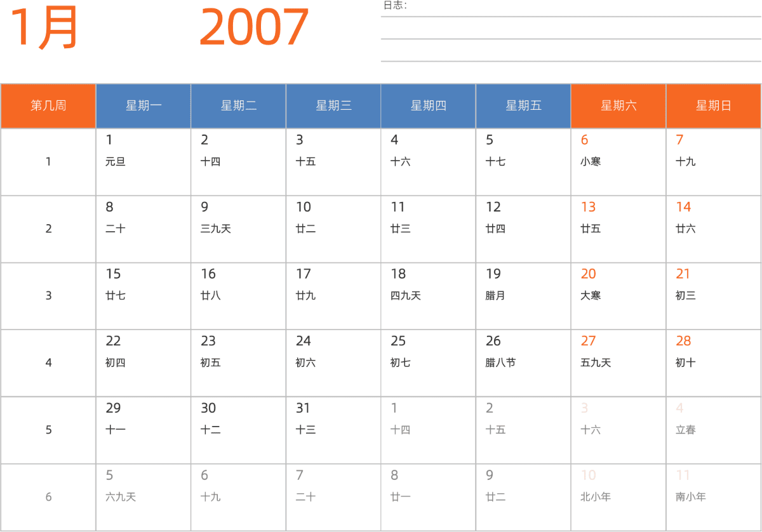Image resolution: width=762 pixels, height=532 pixels.
Task: Click the 初七 lunar date label
Action: [x=401, y=363]
